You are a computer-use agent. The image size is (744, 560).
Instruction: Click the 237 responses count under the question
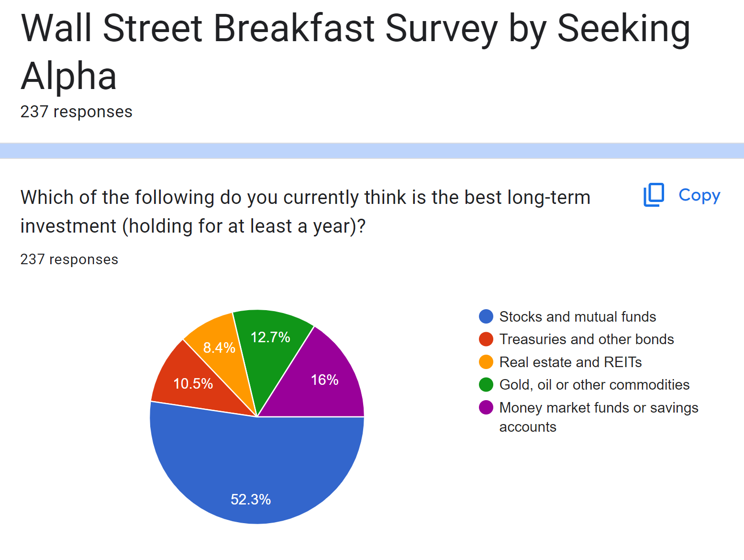click(69, 259)
